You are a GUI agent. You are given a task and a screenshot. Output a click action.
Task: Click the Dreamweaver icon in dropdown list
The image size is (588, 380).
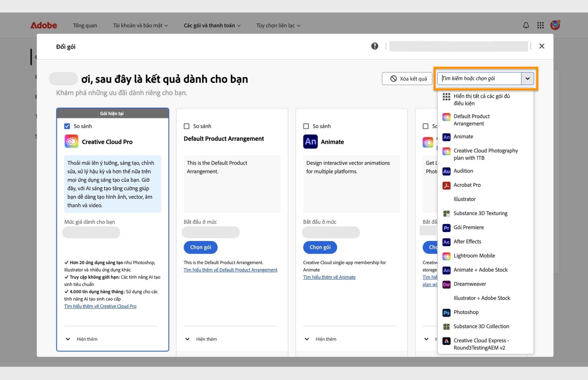click(447, 284)
